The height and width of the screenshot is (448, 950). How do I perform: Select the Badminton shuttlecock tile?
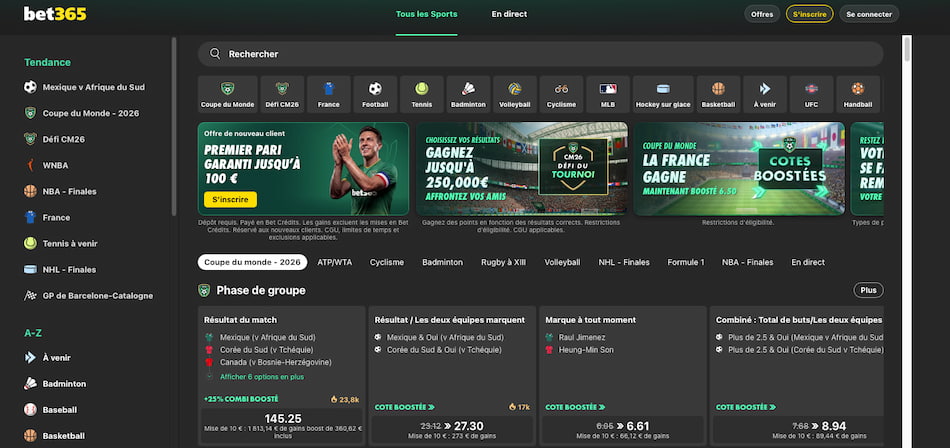click(x=468, y=95)
